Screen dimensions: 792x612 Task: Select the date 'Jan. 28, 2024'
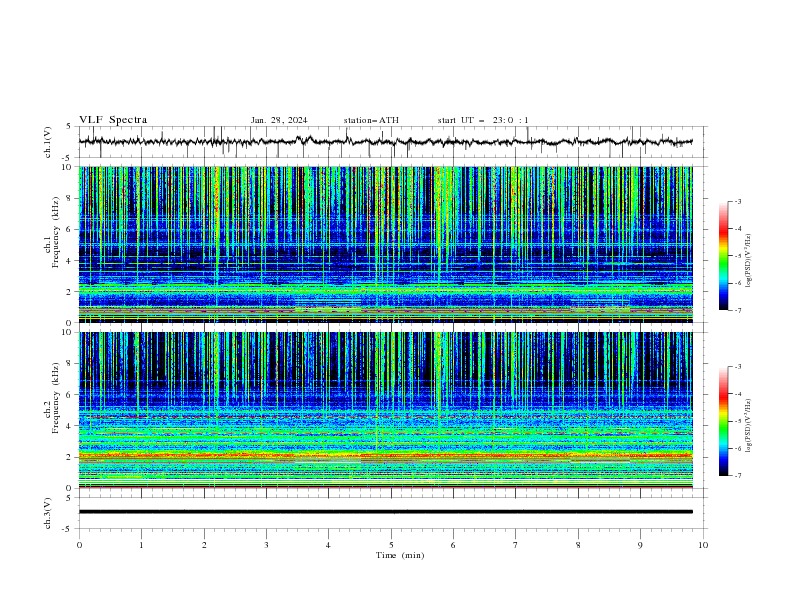(279, 120)
